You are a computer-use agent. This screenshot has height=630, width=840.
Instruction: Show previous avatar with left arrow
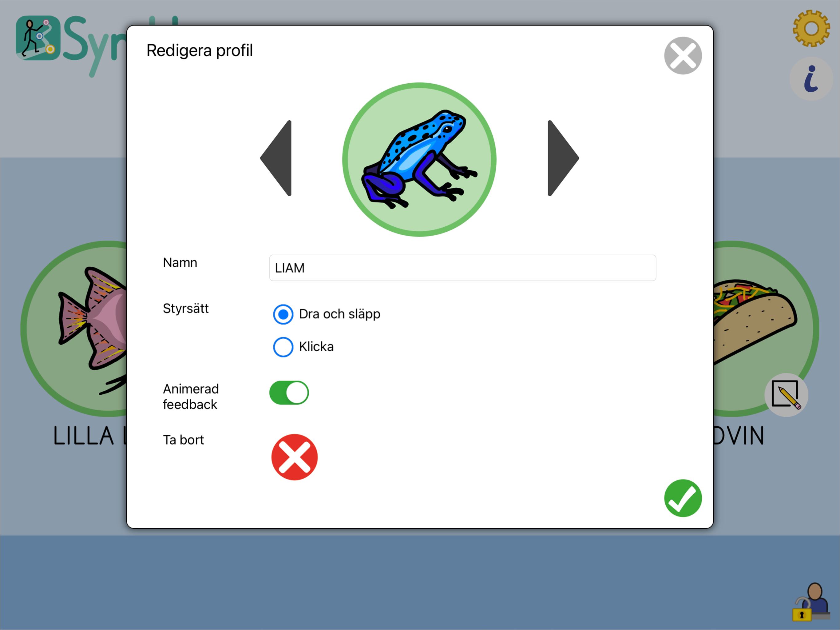coord(276,158)
